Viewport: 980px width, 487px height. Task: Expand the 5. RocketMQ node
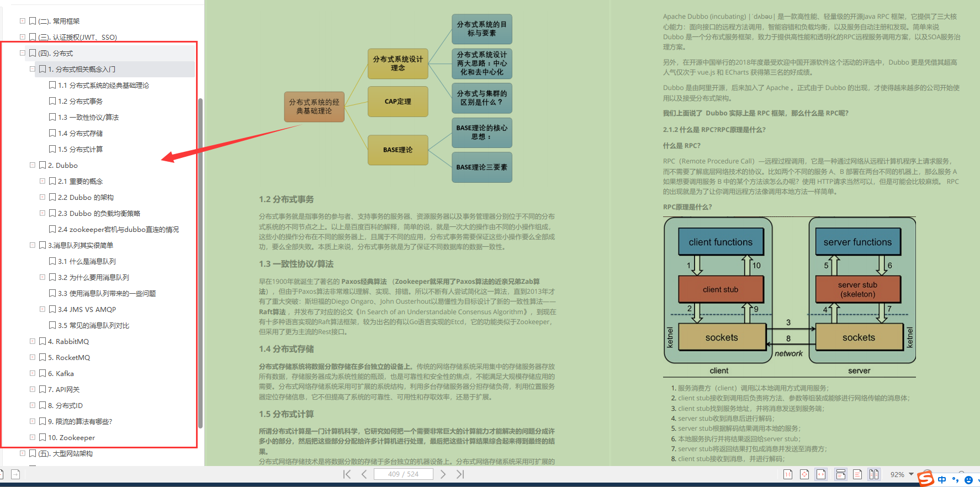[x=33, y=357]
